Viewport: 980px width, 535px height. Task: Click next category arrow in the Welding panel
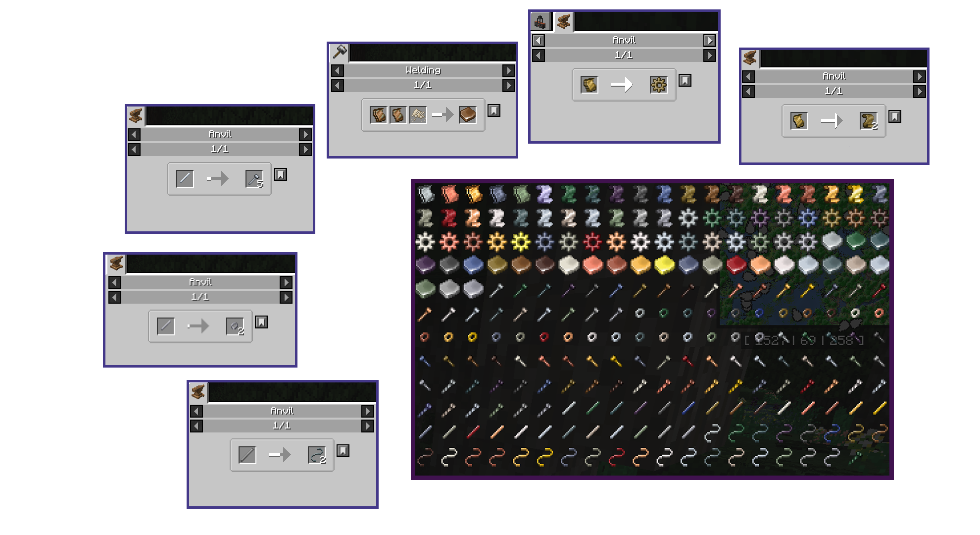pos(508,71)
